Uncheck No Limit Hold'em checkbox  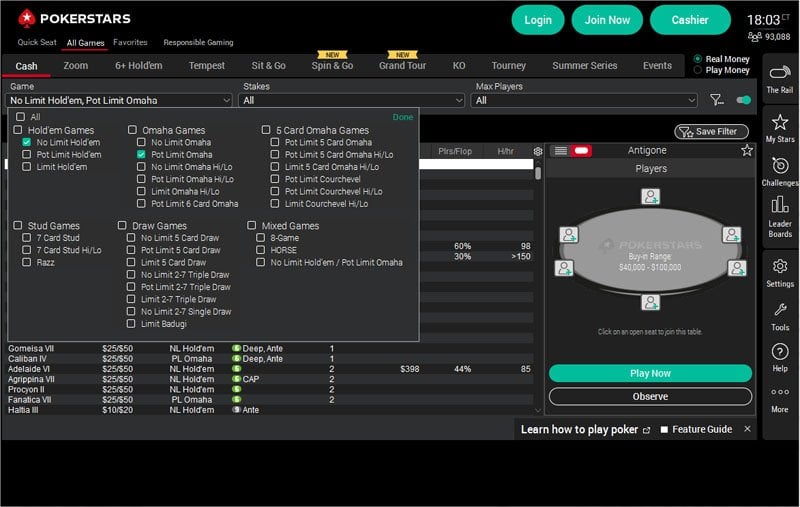(27, 142)
